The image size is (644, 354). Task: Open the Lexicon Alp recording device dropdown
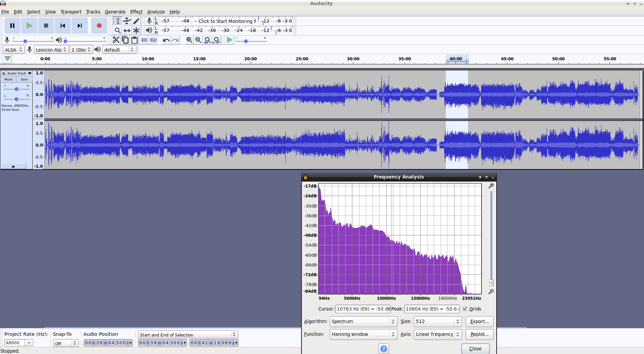point(51,50)
